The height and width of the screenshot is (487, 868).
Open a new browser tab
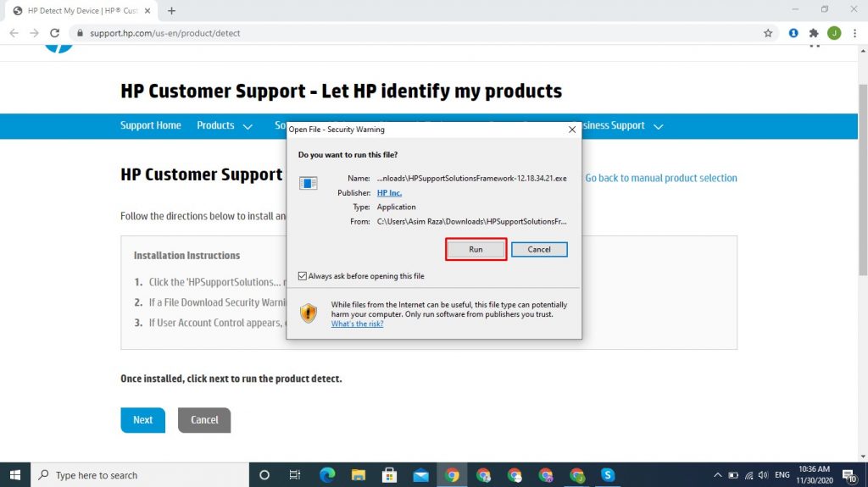pos(172,11)
